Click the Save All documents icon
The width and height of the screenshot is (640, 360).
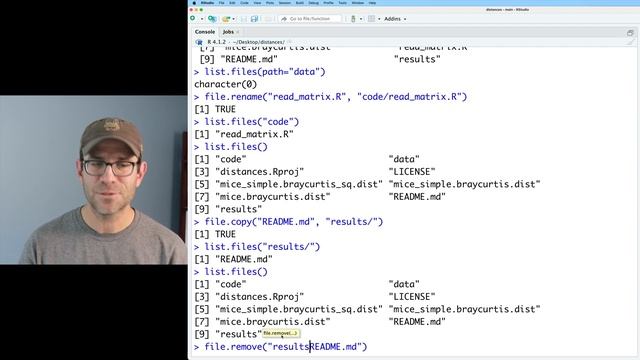(255, 19)
